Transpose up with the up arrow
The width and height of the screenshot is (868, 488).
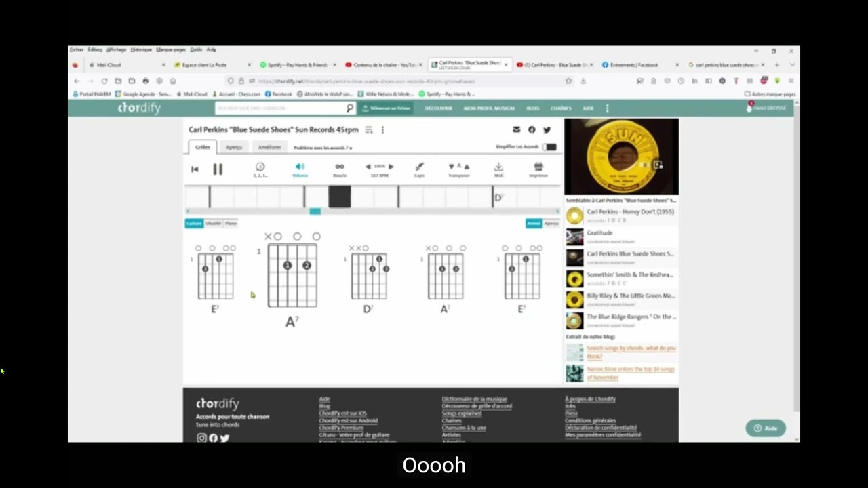coord(467,166)
